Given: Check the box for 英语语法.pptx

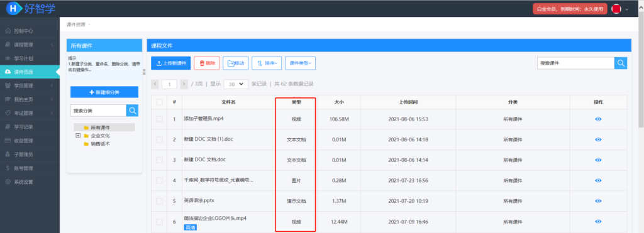Looking at the screenshot, I should [x=159, y=201].
